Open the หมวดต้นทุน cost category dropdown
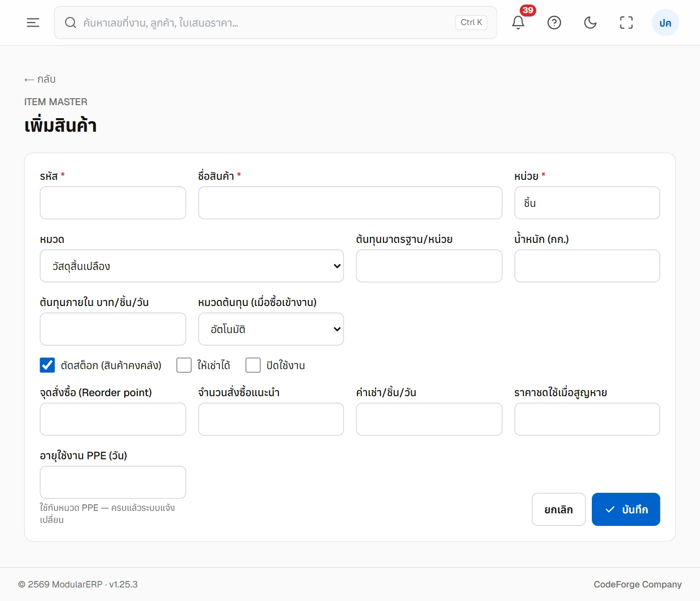The image size is (700, 601). (271, 329)
